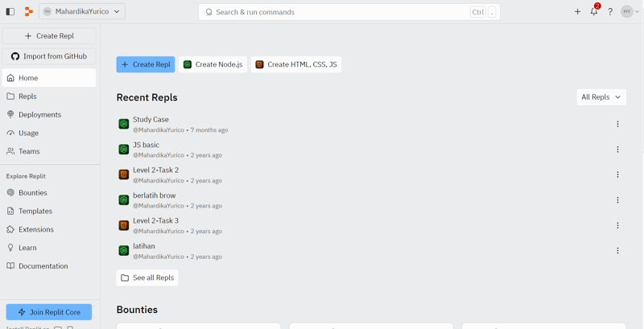The width and height of the screenshot is (644, 329).
Task: Open the three-dot menu for berlatih brow
Action: point(617,199)
